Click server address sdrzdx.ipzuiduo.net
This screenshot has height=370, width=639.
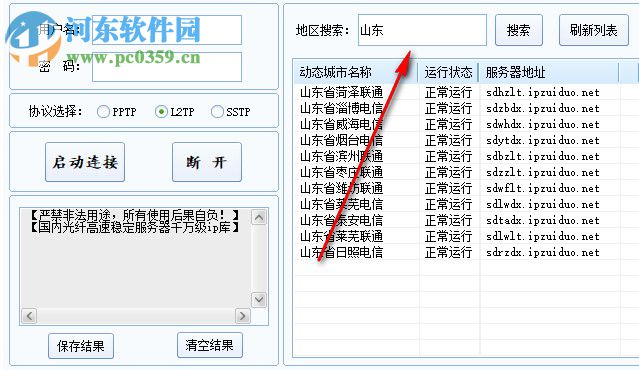543,253
